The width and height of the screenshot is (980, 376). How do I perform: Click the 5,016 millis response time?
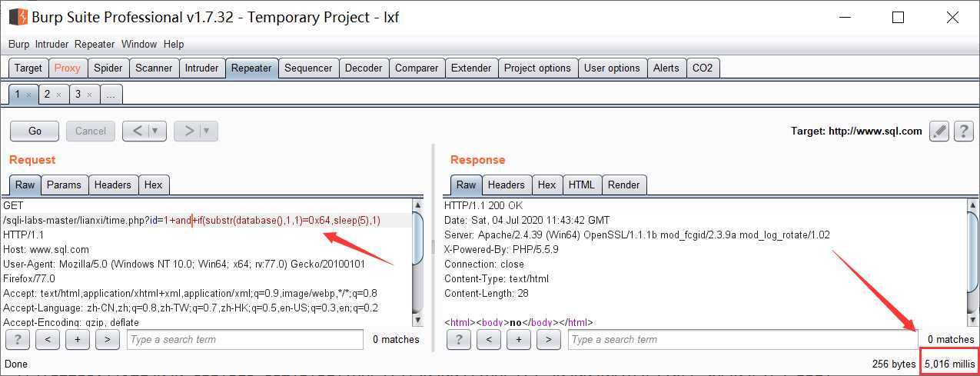950,364
